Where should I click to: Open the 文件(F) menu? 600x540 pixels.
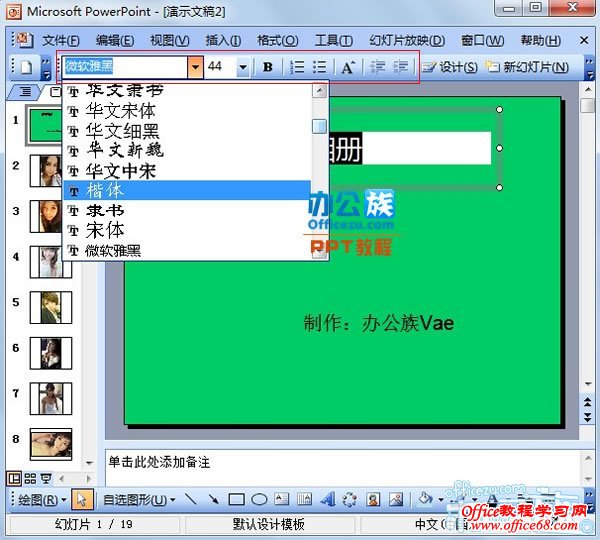click(x=60, y=40)
